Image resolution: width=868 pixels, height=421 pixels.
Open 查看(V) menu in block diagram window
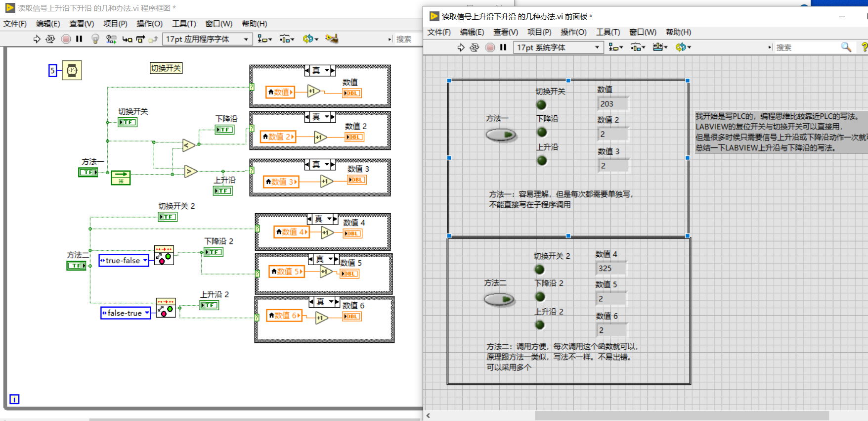[x=82, y=24]
